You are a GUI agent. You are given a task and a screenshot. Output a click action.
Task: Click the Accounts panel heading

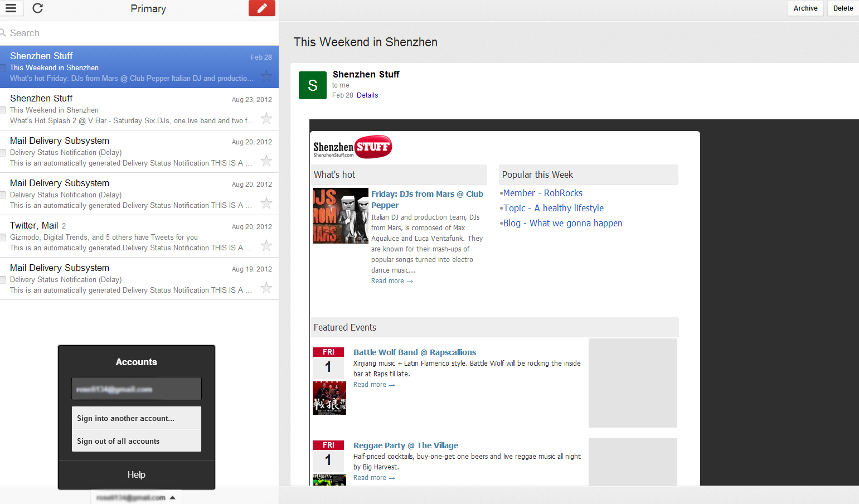(x=137, y=362)
